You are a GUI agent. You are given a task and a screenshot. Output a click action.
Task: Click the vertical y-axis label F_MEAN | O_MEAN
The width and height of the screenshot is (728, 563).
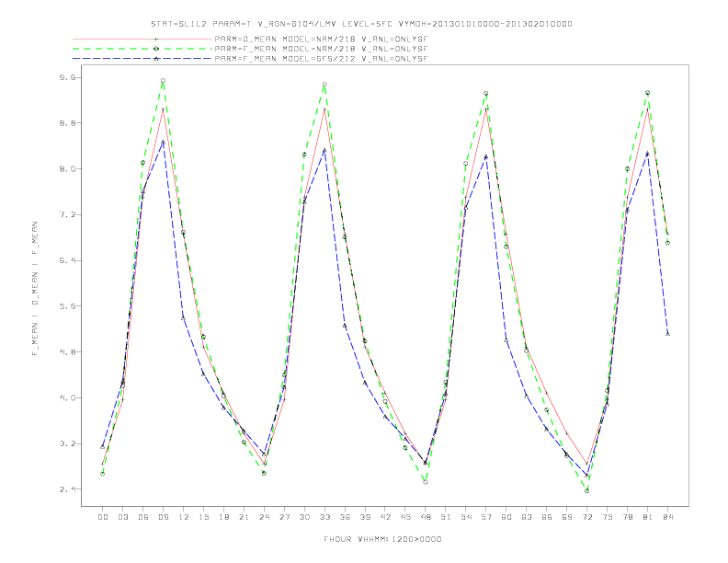35,289
